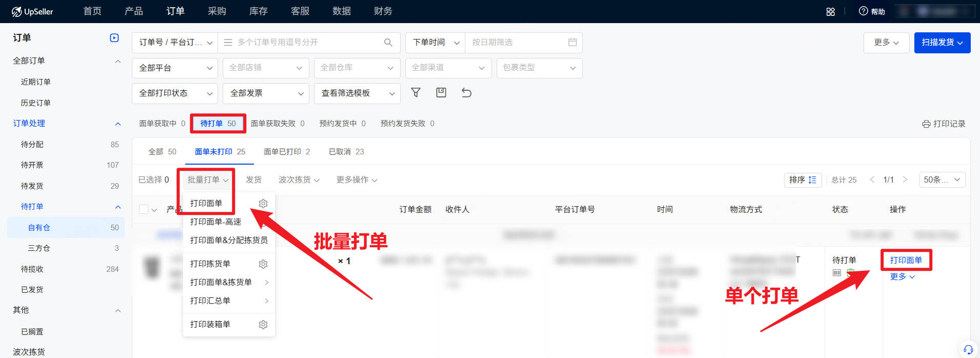Viewport: 980px width, 358px height.
Task: Open the calendar icon in date filter
Action: [x=573, y=43]
